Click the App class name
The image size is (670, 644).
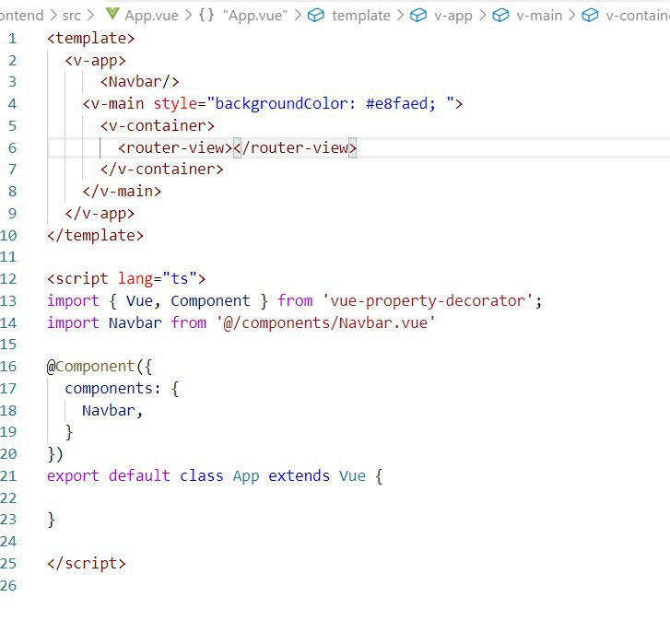(246, 476)
